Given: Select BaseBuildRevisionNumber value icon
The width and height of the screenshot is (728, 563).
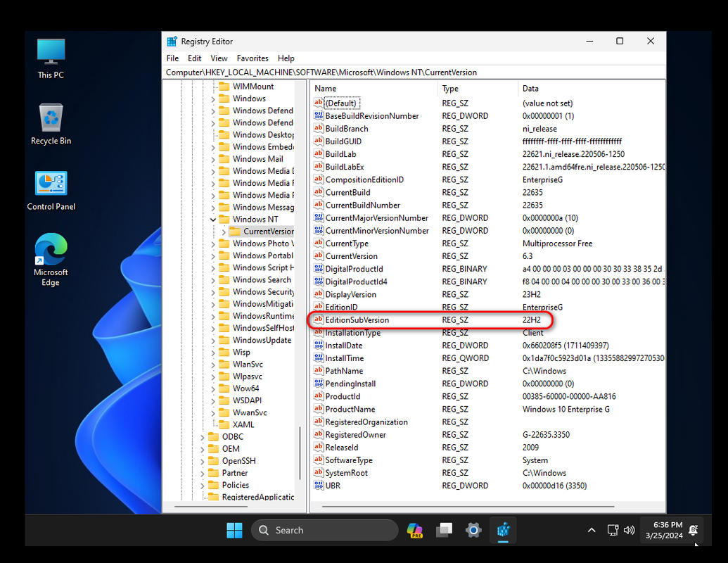Looking at the screenshot, I should point(319,115).
